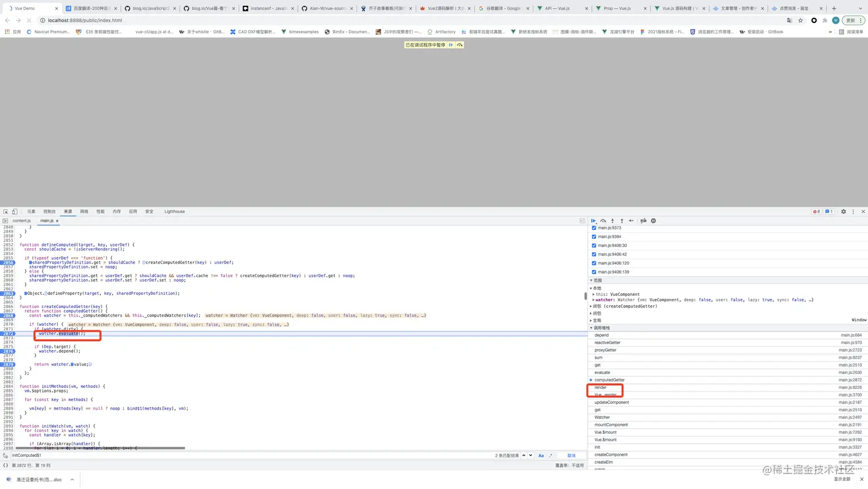Viewport: 868px width, 489px height.
Task: Stop loading the page
Action: coord(29,20)
